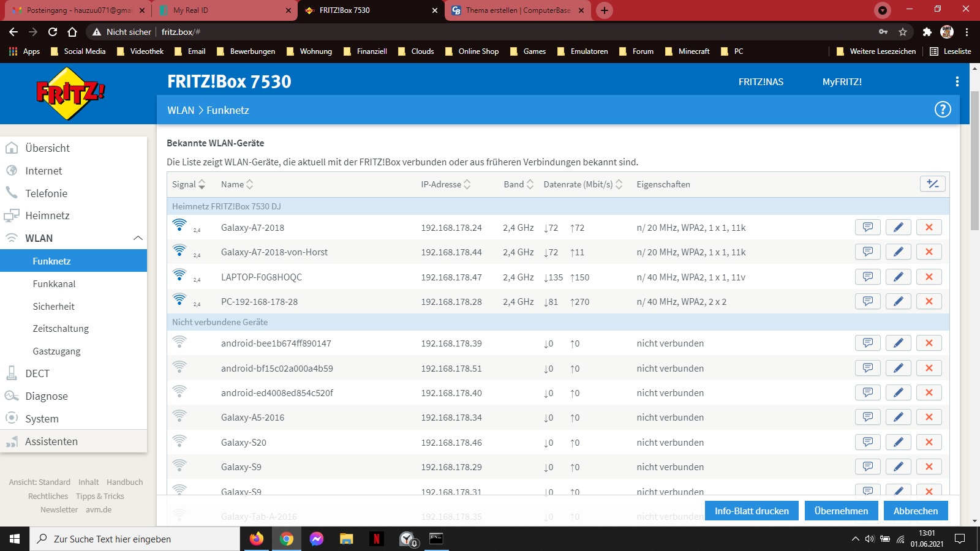
Task: Open the Minecraft bookmarks folder
Action: click(687, 51)
